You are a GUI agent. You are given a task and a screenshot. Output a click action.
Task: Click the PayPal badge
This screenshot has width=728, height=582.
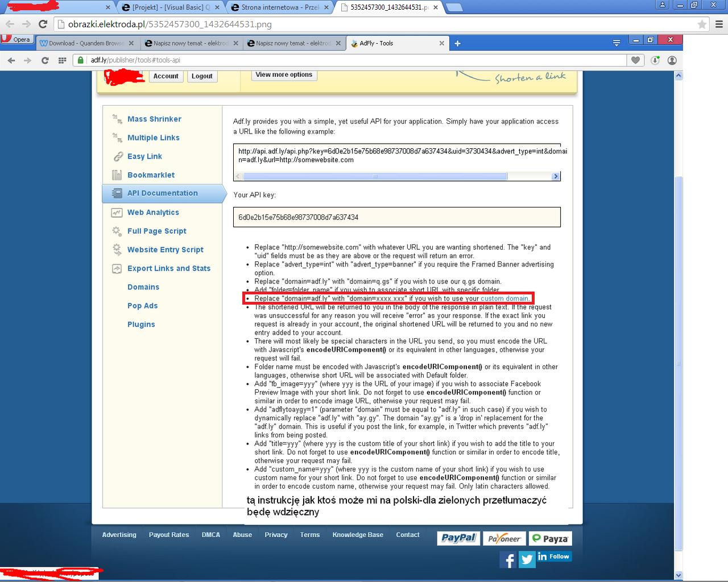458,538
